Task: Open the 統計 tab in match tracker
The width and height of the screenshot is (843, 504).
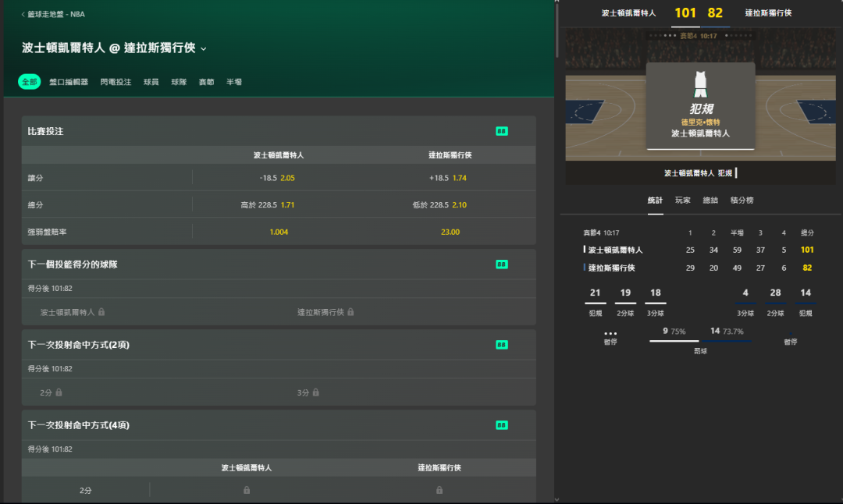Action: pos(655,201)
